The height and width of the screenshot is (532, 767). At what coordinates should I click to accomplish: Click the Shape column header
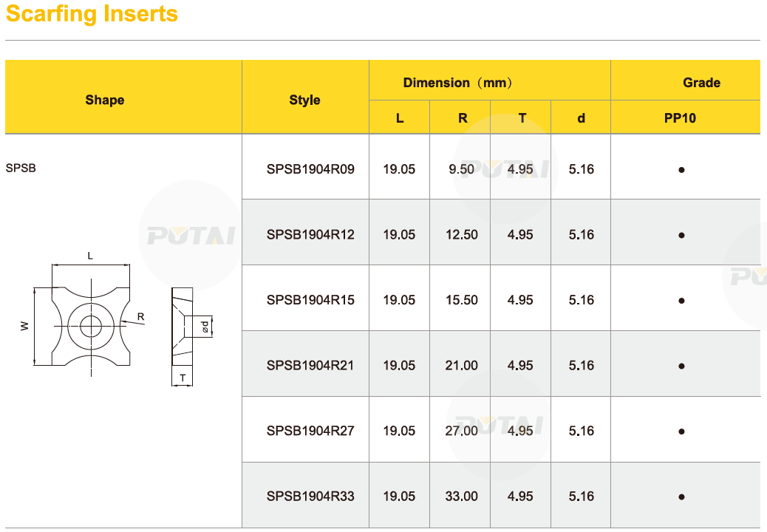pos(105,100)
